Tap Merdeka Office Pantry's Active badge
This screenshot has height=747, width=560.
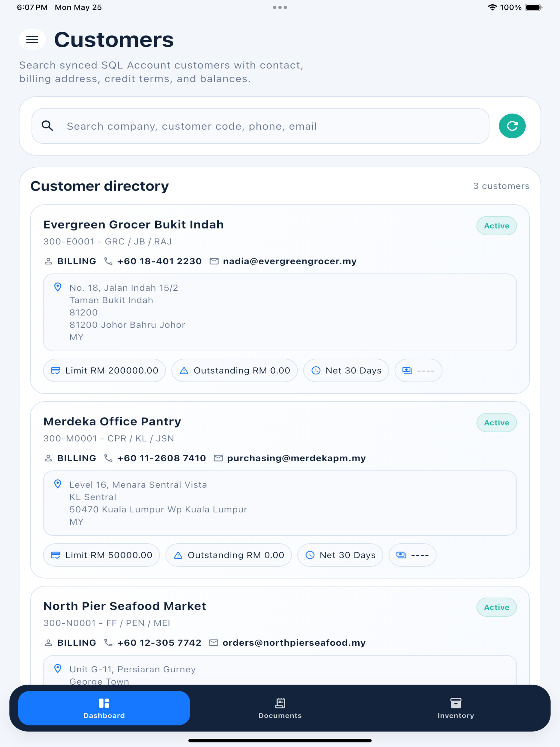497,422
